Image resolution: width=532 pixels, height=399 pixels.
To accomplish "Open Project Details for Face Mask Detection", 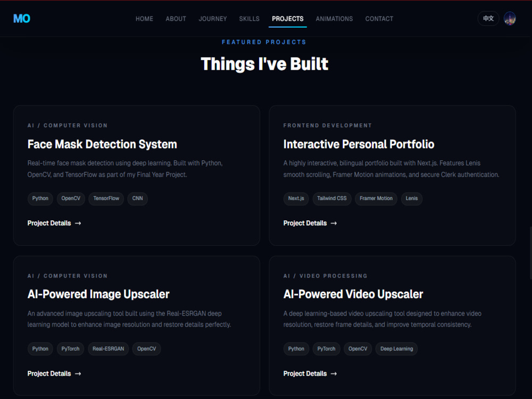I will point(54,223).
